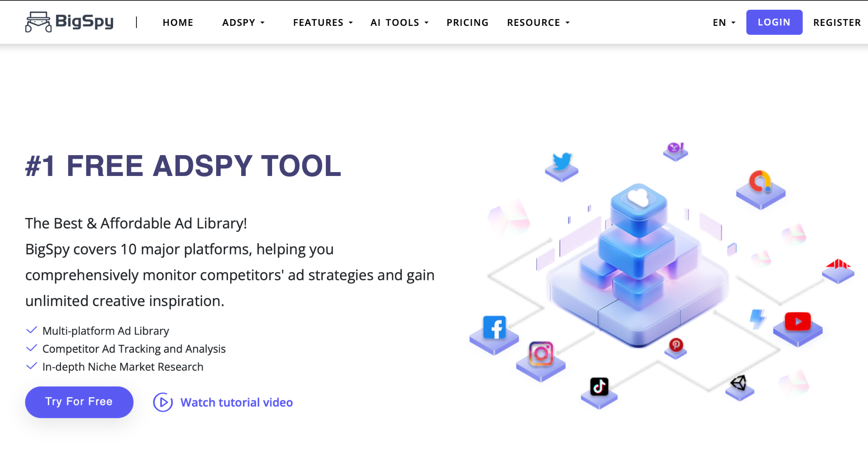The width and height of the screenshot is (868, 469).
Task: Click the Facebook platform icon
Action: point(495,327)
